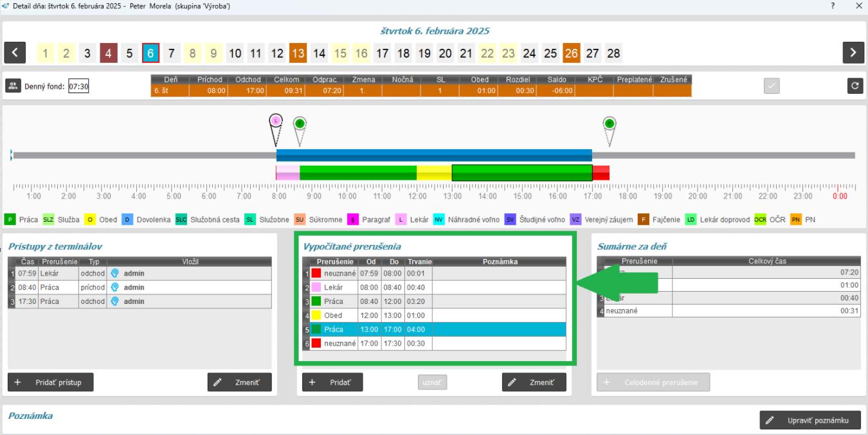Select day 26 in the calendar strip
The width and height of the screenshot is (868, 435).
(x=571, y=53)
